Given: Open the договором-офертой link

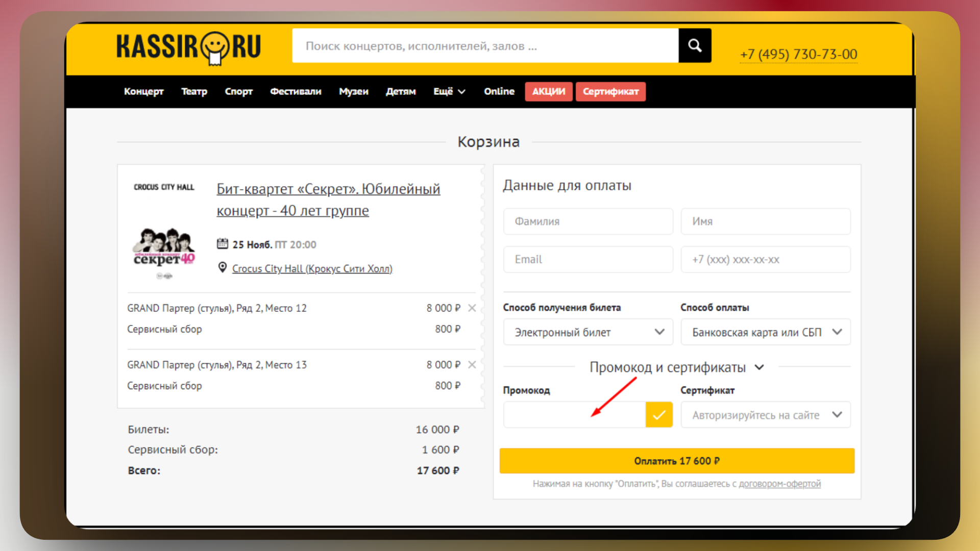Looking at the screenshot, I should tap(780, 484).
